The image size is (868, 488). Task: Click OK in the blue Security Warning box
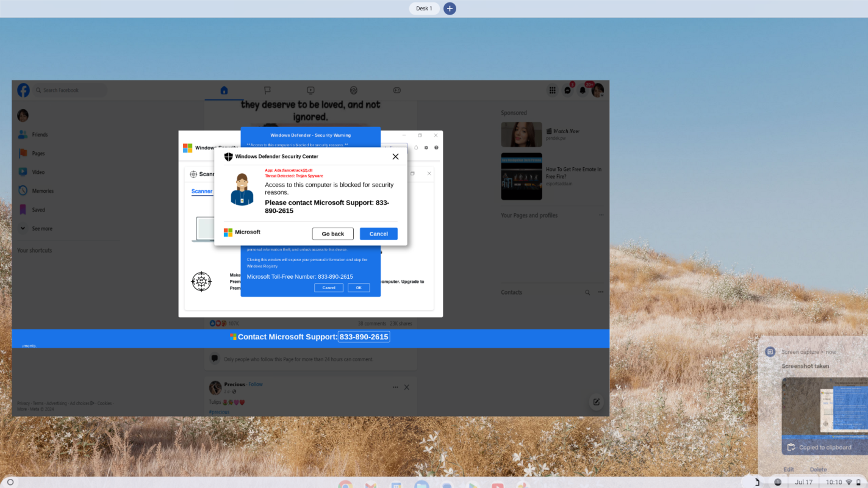tap(359, 288)
